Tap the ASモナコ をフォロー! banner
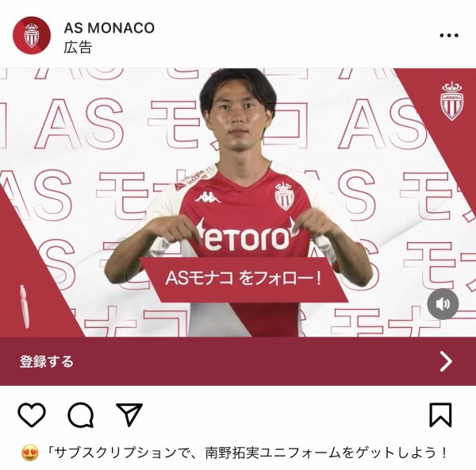Screen dimensions: 476x470 tap(244, 279)
